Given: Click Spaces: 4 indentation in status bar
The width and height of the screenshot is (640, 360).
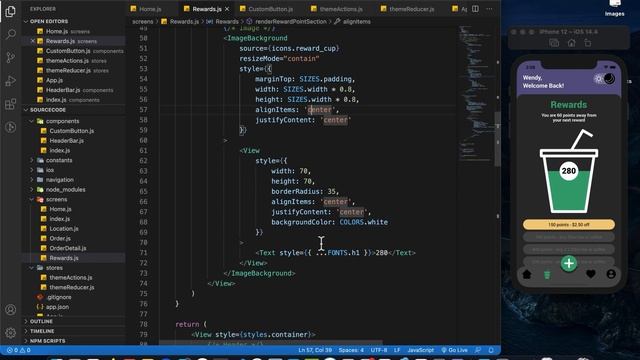Looking at the screenshot, I should [351, 350].
